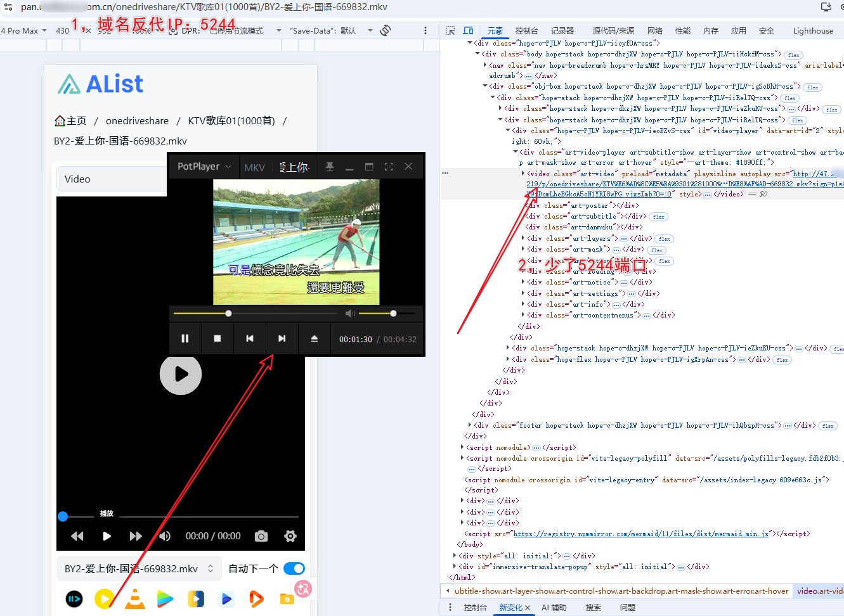
Task: Open the ArtPlayer settings gear
Action: (290, 536)
